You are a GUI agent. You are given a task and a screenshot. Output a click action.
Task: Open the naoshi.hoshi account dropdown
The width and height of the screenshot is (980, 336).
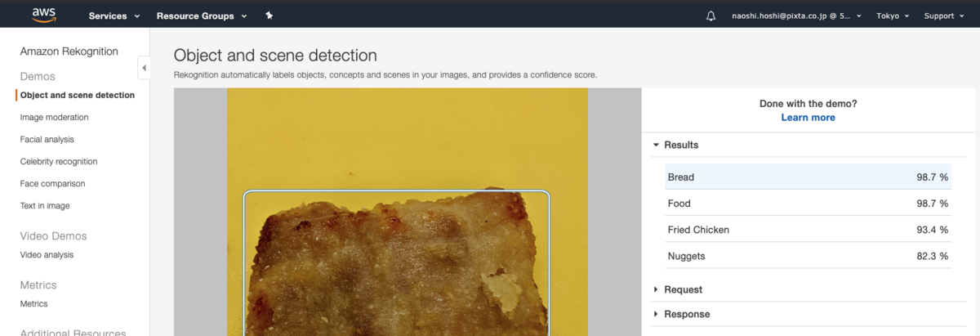click(x=796, y=16)
